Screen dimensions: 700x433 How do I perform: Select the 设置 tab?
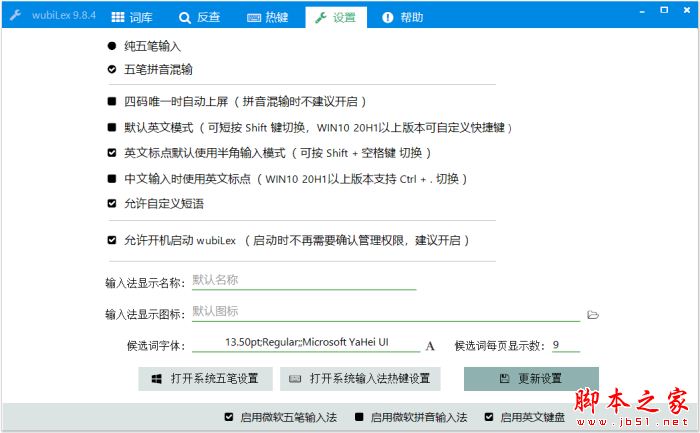336,17
